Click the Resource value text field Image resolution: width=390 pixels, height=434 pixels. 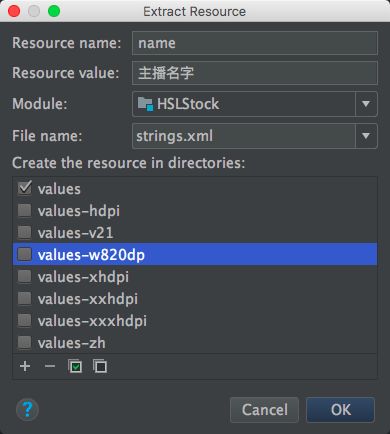click(x=255, y=73)
